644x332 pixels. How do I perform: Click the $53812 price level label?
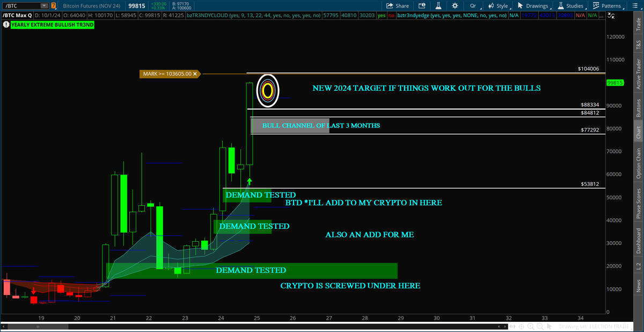[590, 184]
